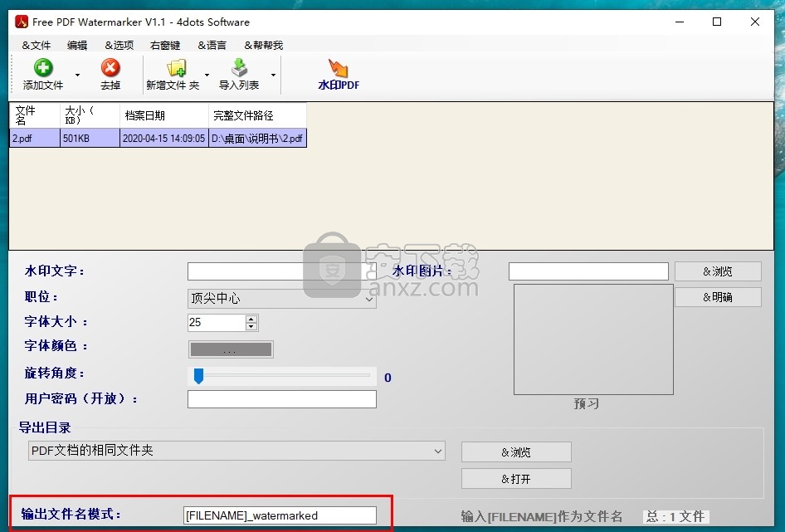
Task: Click the 文件名 column header
Action: 35,115
